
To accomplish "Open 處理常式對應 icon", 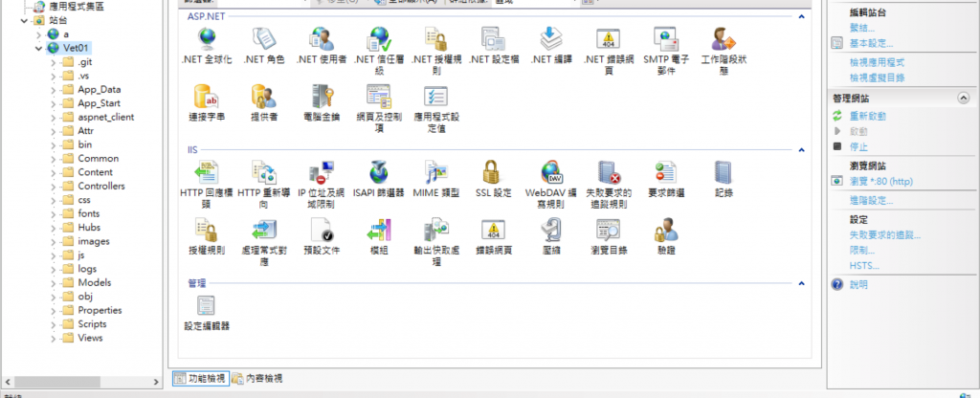I will click(x=264, y=231).
